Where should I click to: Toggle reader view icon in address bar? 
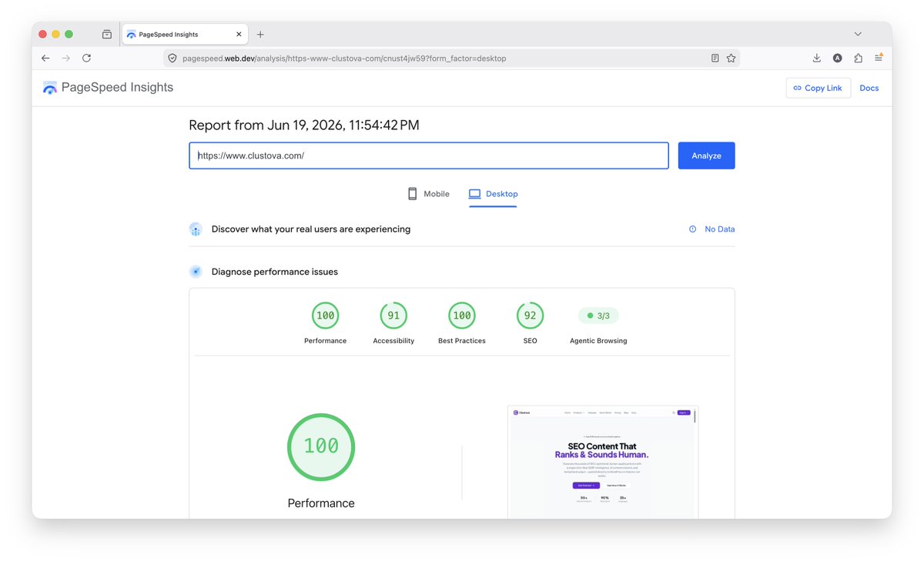(x=715, y=58)
